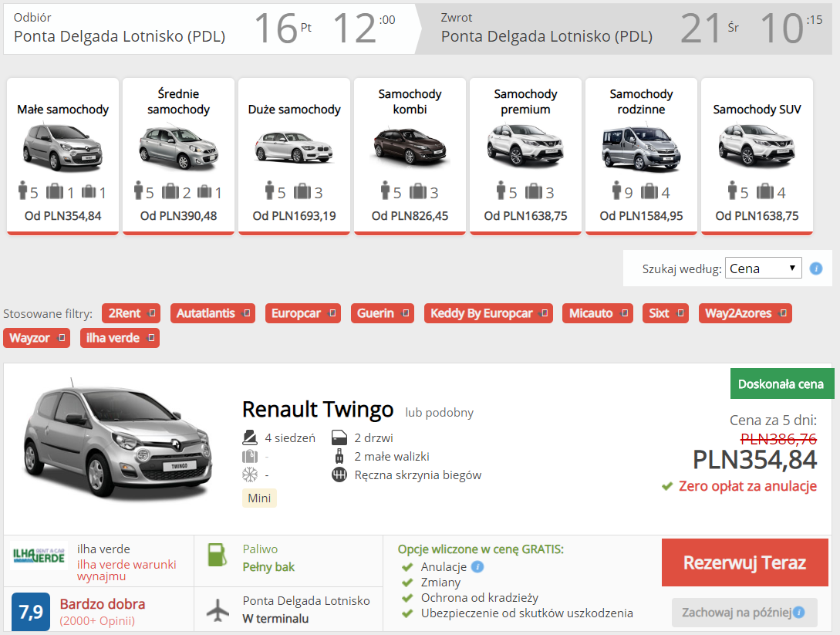Click W terminalu location text

click(x=275, y=618)
